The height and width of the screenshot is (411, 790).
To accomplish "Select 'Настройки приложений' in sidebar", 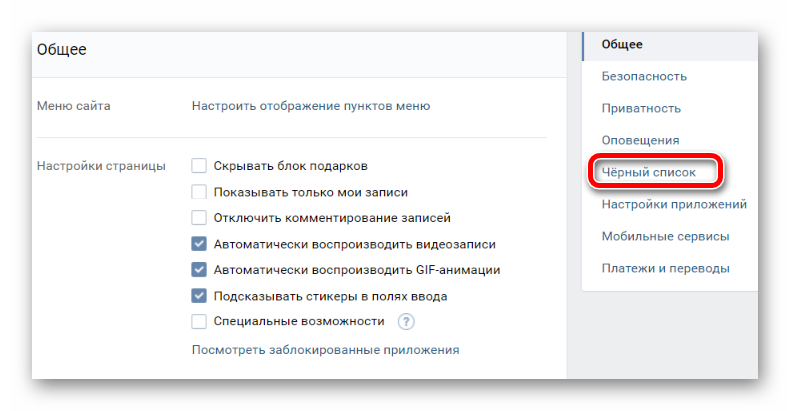I will [674, 204].
